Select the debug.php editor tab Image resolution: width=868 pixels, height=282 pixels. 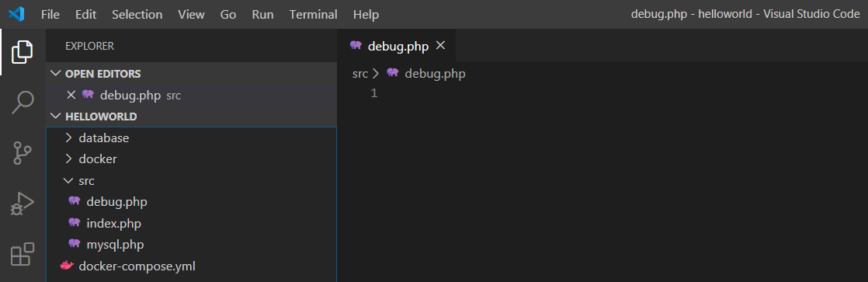[397, 46]
